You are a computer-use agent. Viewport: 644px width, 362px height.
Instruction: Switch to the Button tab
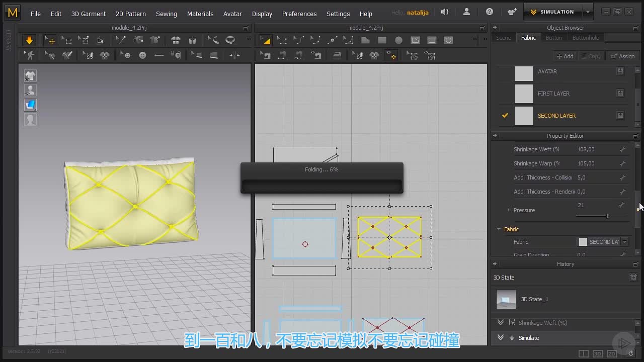click(554, 38)
